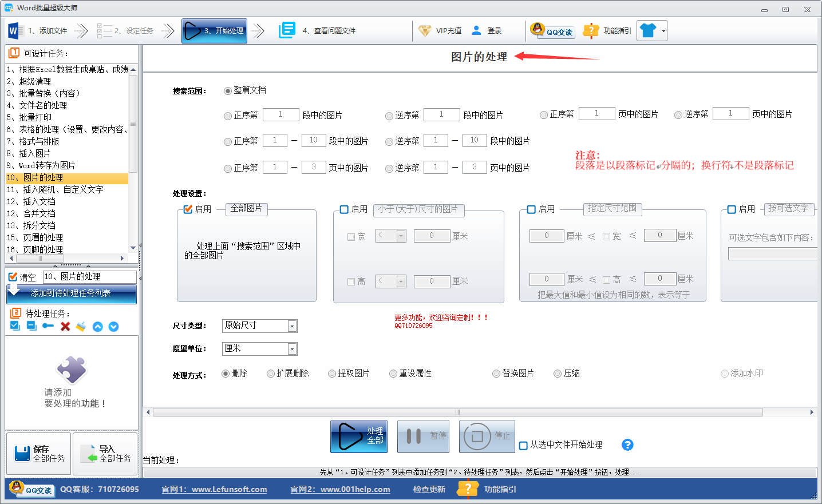Screen dimensions: 822x504
Task: Click the blue help icon near 从选中文件开始处理
Action: [627, 445]
